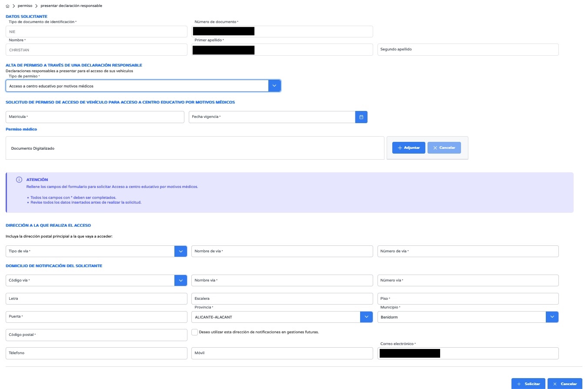This screenshot has width=588, height=389.
Task: Expand the Provincia dropdown arrow
Action: (366, 317)
